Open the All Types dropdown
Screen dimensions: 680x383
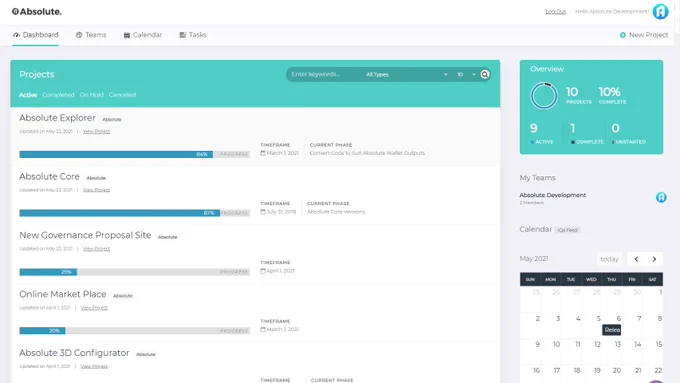tap(406, 75)
